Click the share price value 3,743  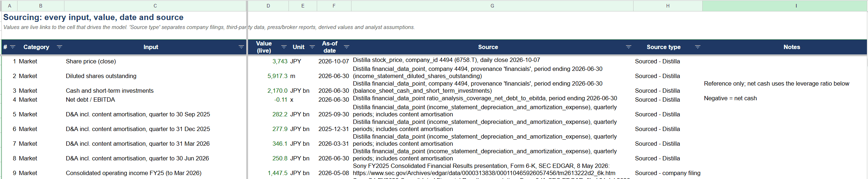click(280, 62)
